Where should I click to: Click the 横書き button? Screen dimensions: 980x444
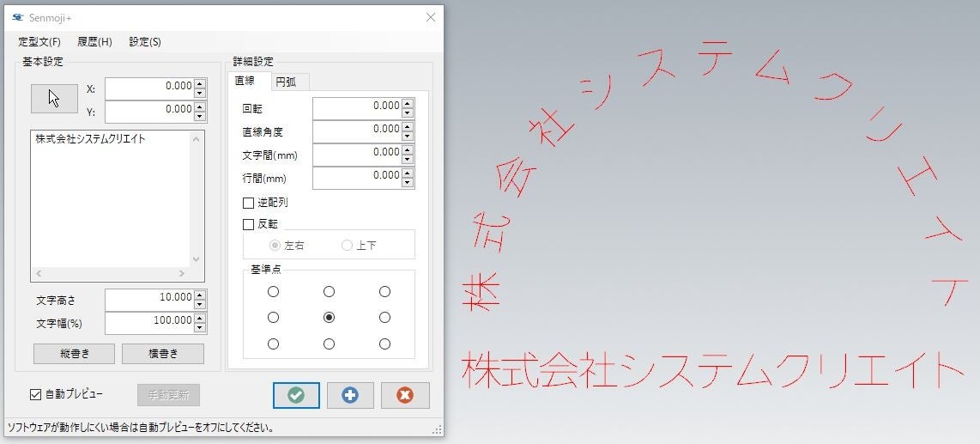pyautogui.click(x=163, y=353)
